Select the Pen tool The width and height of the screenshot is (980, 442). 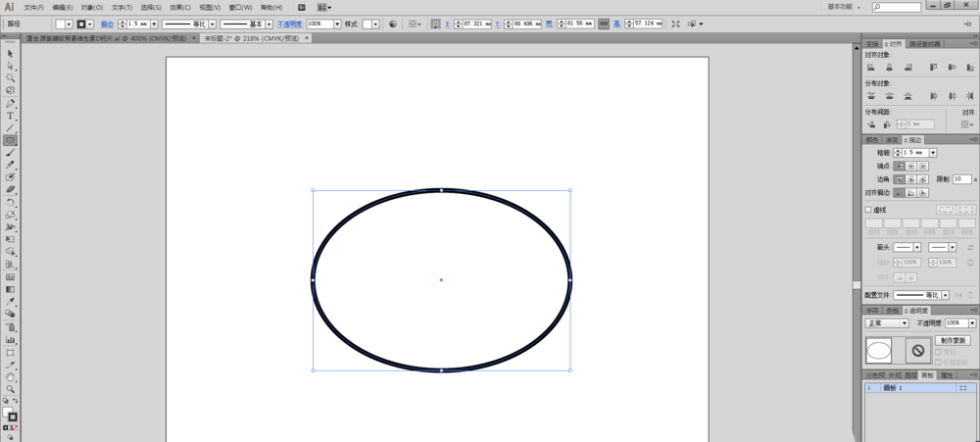tap(10, 103)
